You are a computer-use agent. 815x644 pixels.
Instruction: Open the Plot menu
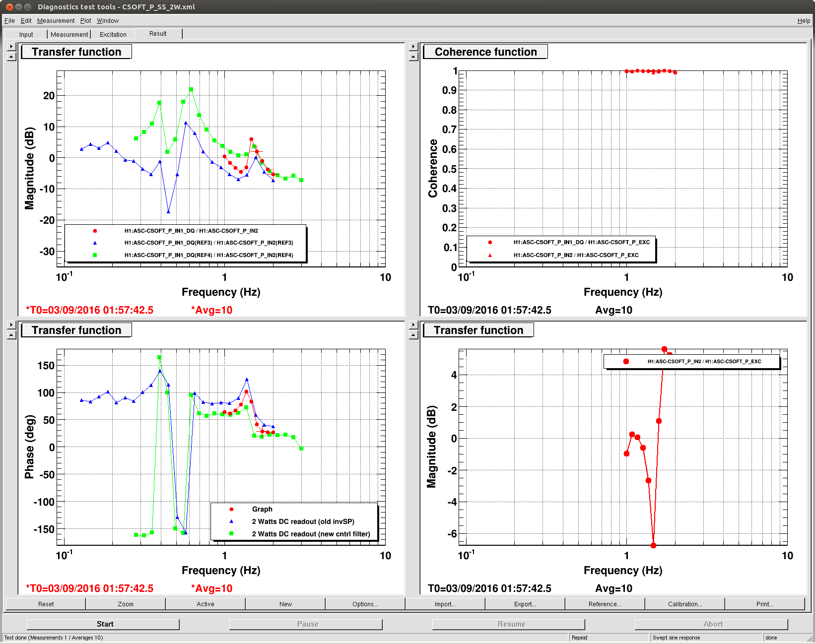tap(86, 21)
